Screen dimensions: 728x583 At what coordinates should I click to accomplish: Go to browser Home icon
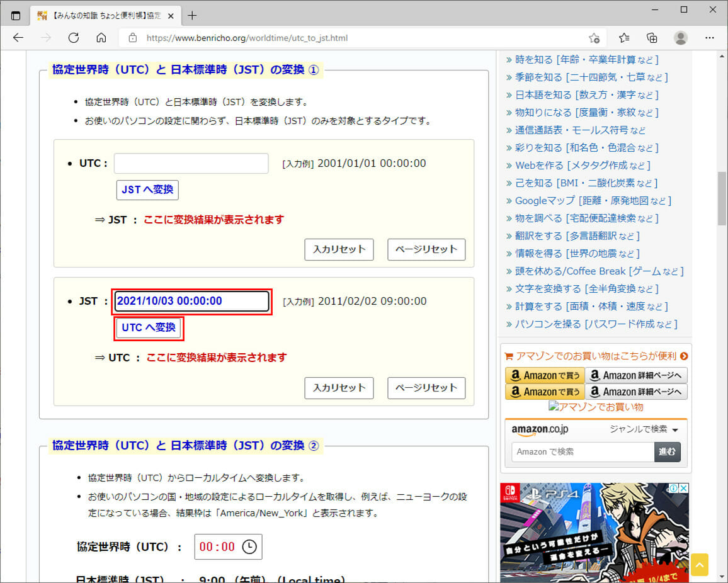[101, 38]
